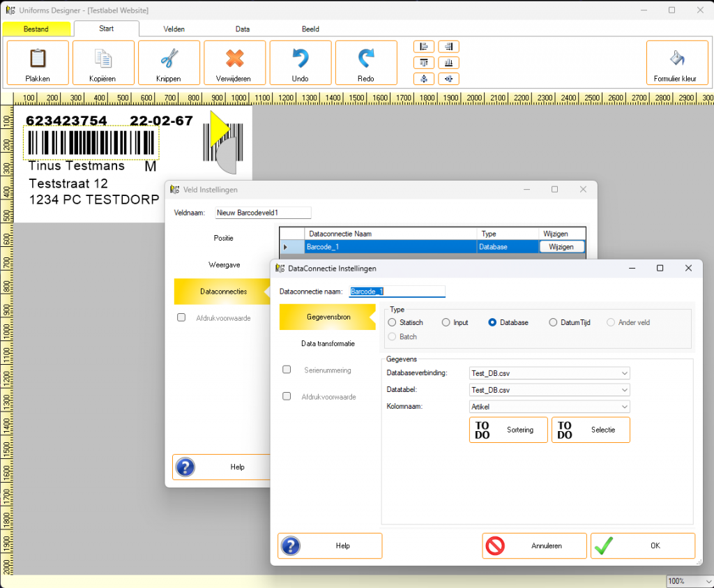This screenshot has width=714, height=588.
Task: Switch to the Data ribbon tab
Action: click(x=243, y=29)
